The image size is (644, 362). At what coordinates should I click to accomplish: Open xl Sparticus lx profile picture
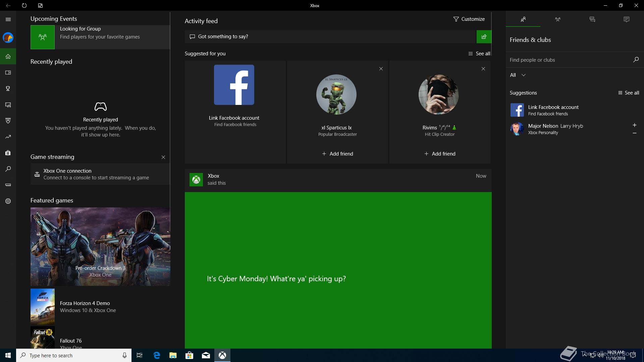pos(336,95)
